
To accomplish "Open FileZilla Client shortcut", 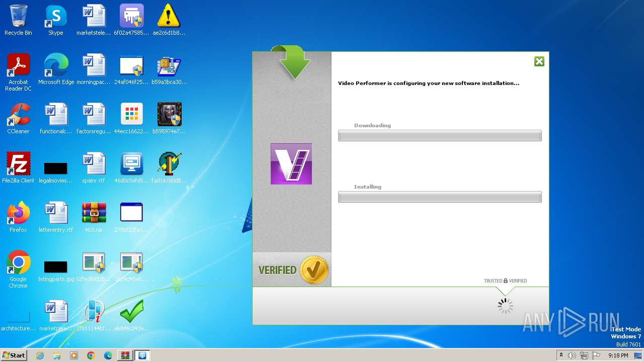I will (18, 168).
